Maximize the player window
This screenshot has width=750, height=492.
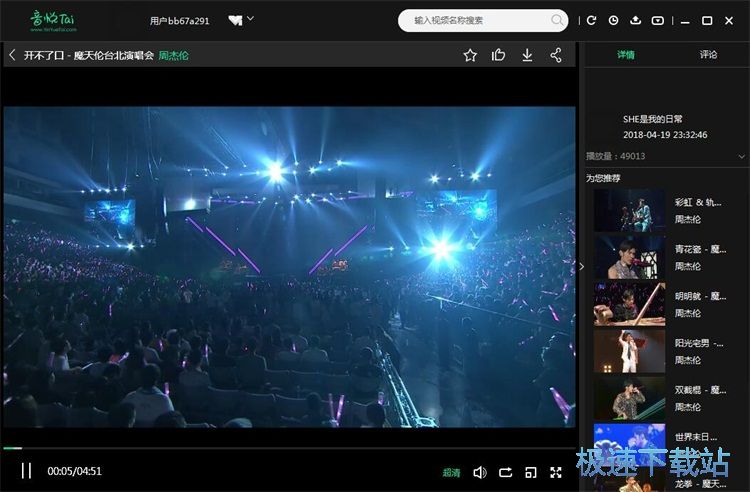pyautogui.click(x=707, y=21)
